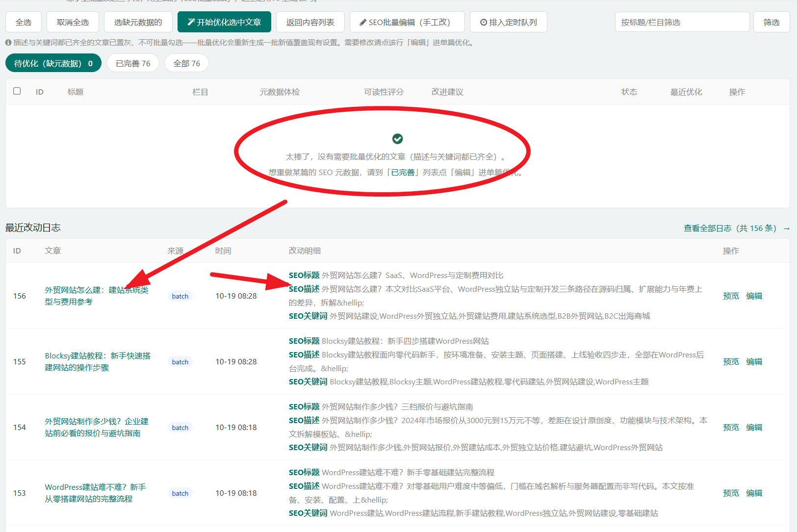Screen dimensions: 797x532
Task: Open the 已完善 link in the empty message
Action: [403, 173]
